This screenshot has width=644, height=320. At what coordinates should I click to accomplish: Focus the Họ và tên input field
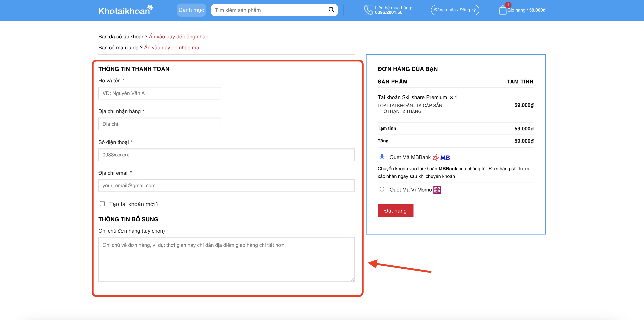(x=160, y=94)
